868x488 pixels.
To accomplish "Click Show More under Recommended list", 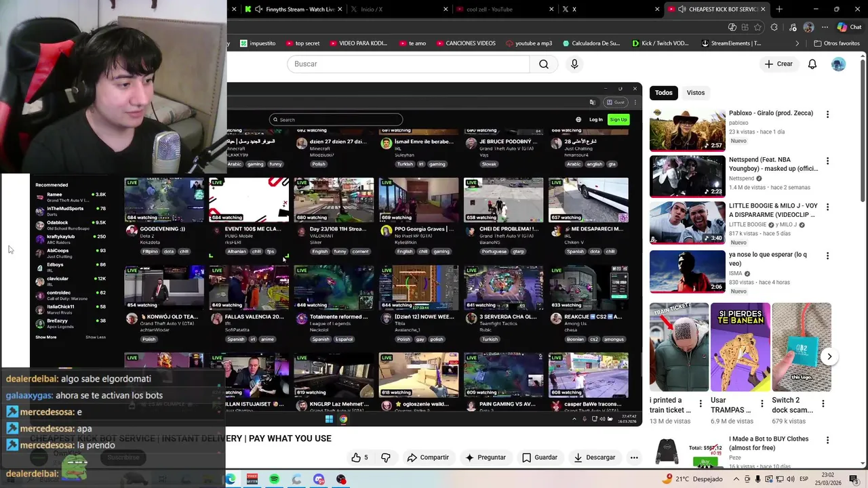I will coord(46,337).
